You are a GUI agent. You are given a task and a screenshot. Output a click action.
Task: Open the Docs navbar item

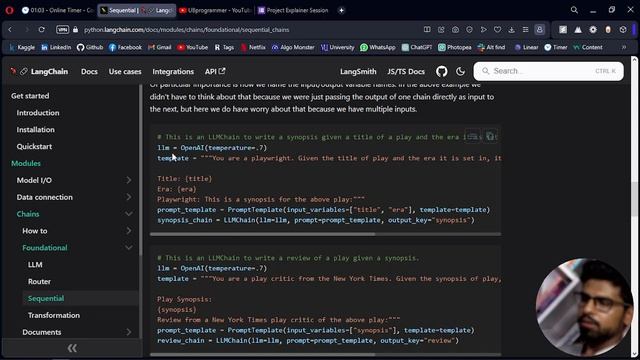click(x=89, y=71)
